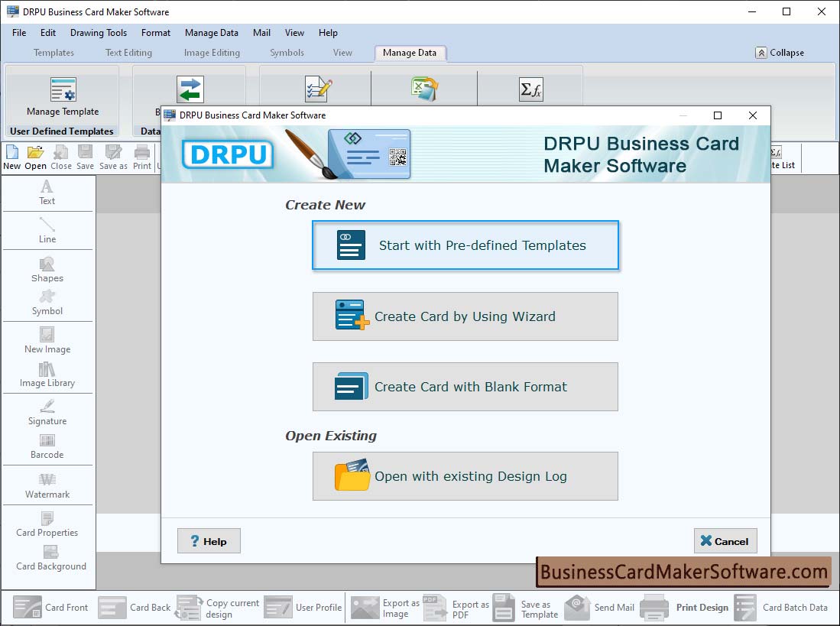Viewport: 840px width, 626px height.
Task: Select the Watermark tool
Action: tap(47, 486)
